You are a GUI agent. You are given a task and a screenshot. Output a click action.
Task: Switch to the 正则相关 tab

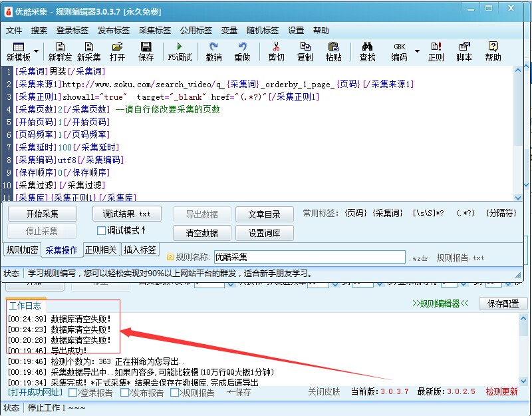(100, 250)
